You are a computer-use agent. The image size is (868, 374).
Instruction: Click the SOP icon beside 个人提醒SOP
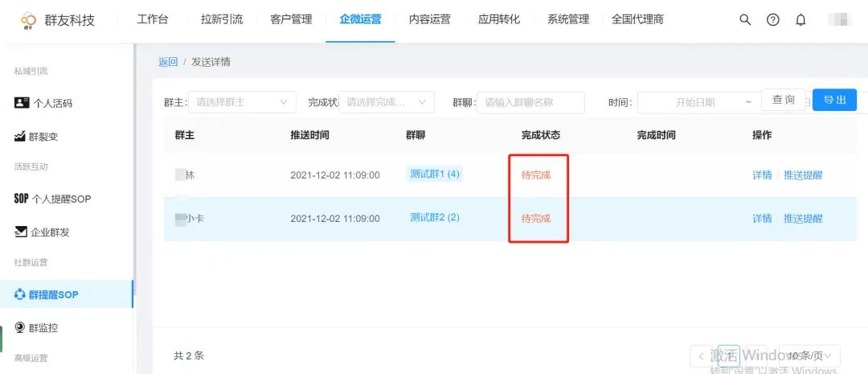click(21, 199)
